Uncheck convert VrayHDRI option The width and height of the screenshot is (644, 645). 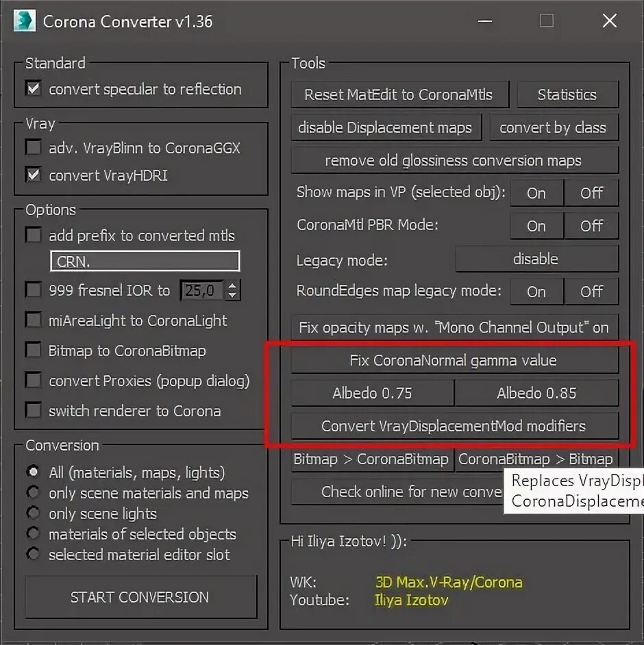pos(34,175)
